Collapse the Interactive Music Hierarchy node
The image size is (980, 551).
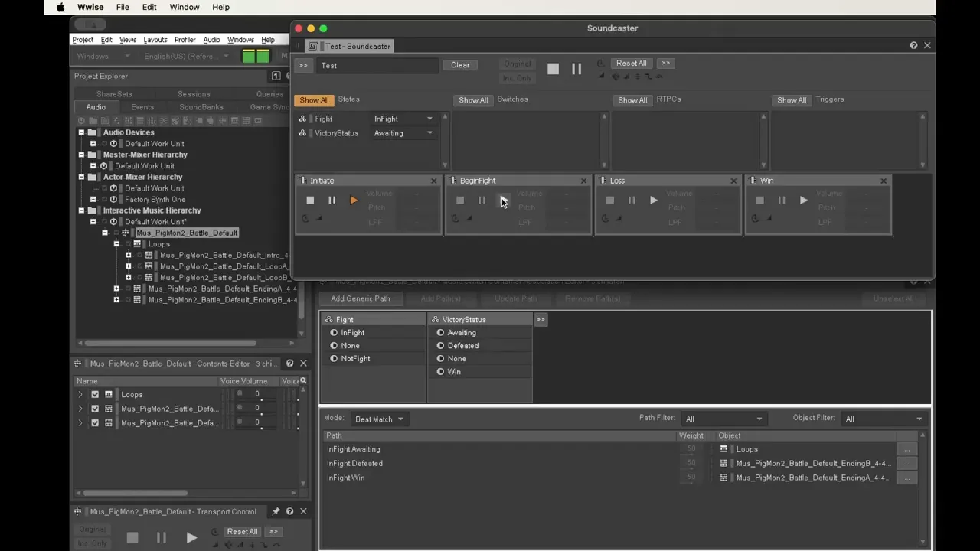(x=81, y=210)
